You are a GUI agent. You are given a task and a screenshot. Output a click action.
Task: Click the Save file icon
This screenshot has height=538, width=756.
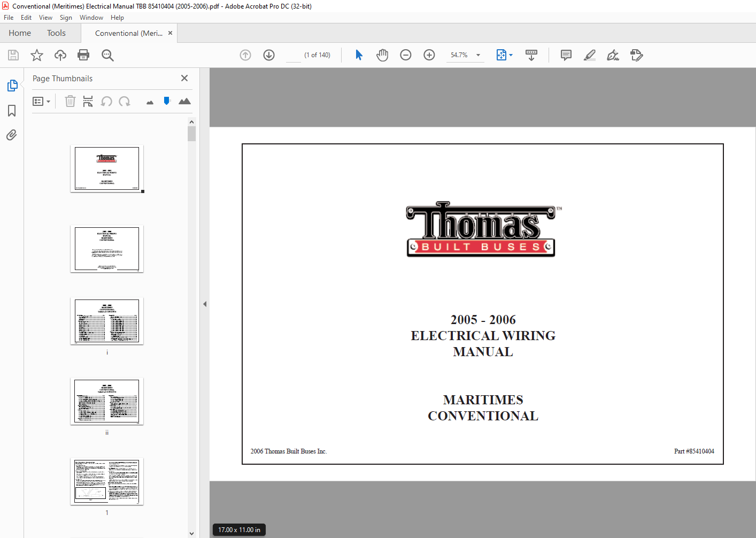point(13,55)
